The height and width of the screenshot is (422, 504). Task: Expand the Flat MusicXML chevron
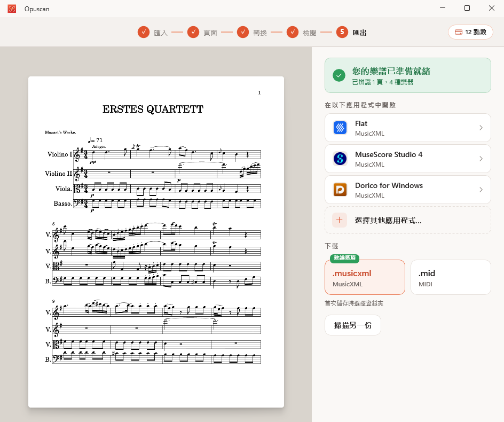(481, 128)
